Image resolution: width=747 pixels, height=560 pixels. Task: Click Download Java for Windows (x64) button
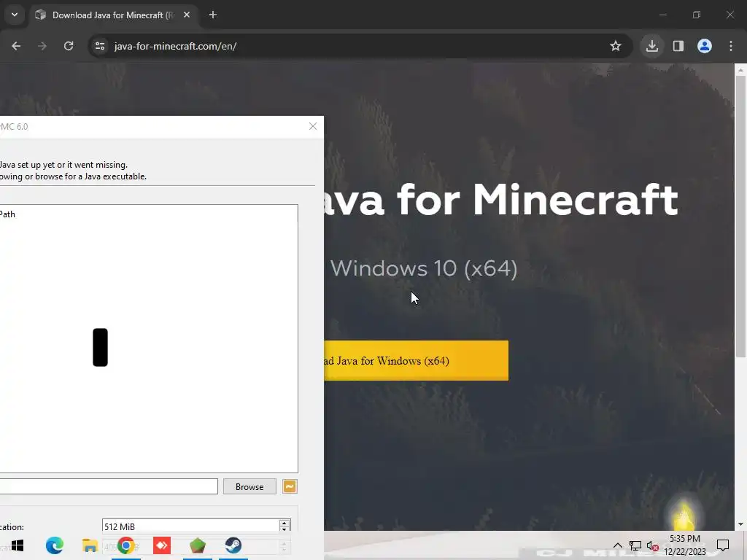pyautogui.click(x=416, y=360)
